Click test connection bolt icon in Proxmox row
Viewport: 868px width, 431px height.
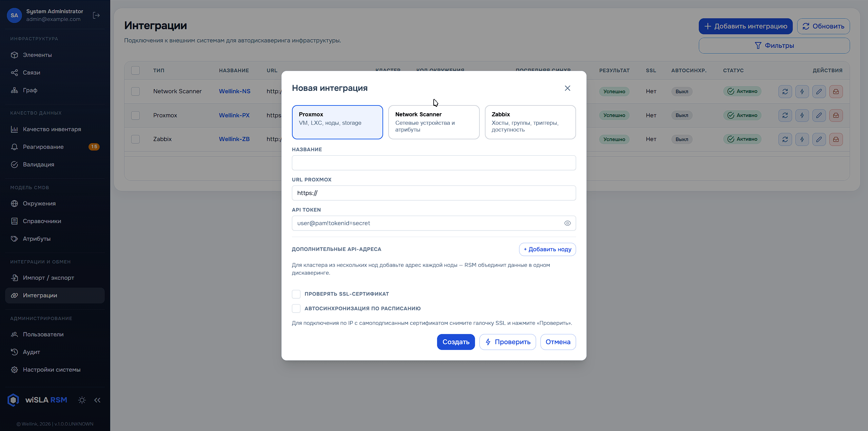pyautogui.click(x=802, y=115)
